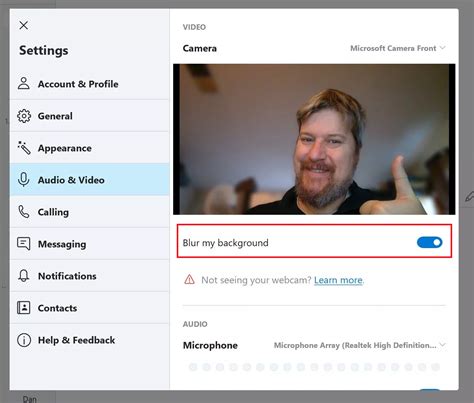Follow the Learn more webcam link
The height and width of the screenshot is (403, 474).
[x=338, y=280]
